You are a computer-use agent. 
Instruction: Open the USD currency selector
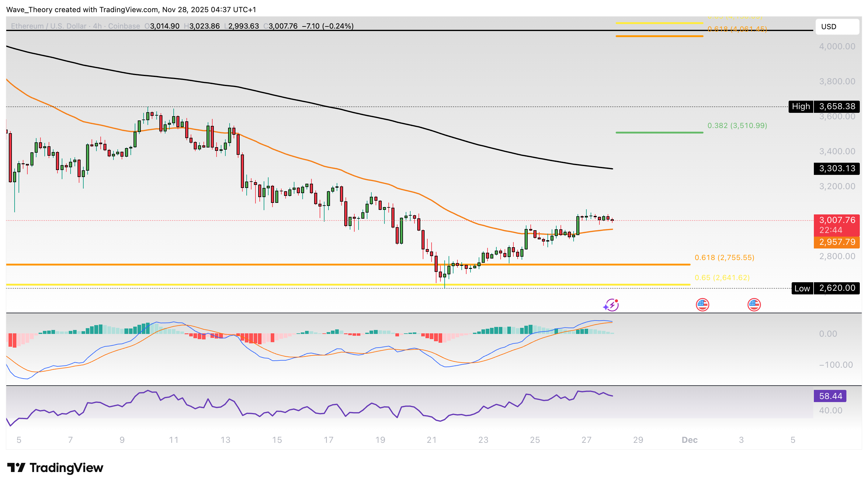click(837, 27)
